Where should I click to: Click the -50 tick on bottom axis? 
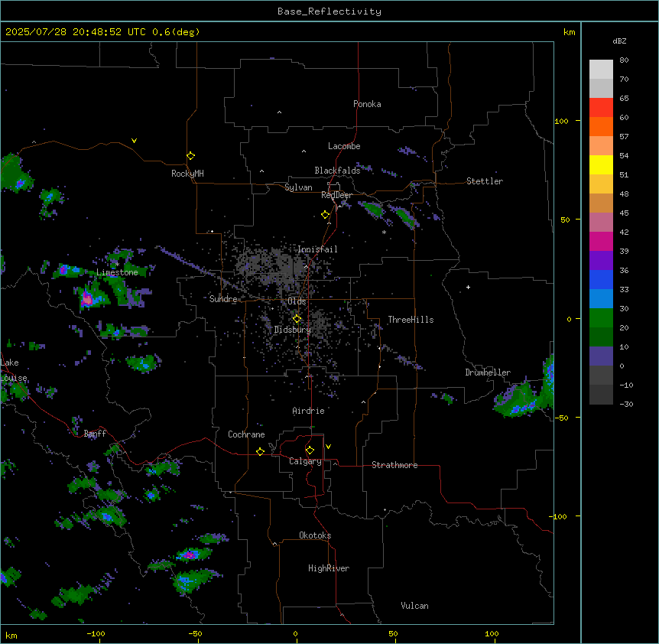(195, 634)
